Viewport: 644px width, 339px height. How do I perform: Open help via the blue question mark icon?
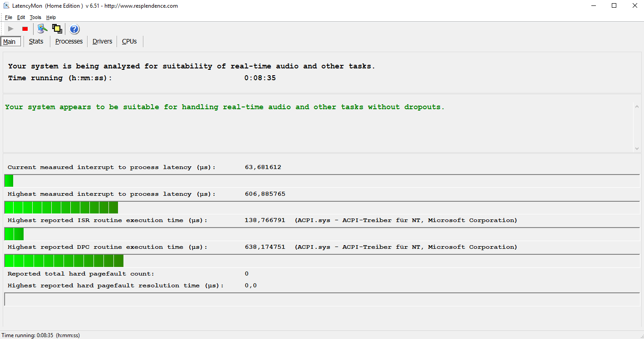point(74,29)
